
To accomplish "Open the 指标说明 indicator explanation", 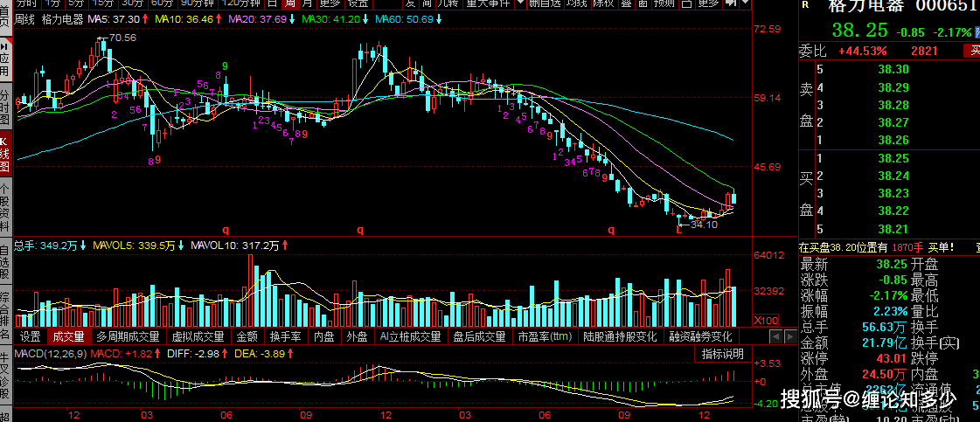I will coord(723,354).
